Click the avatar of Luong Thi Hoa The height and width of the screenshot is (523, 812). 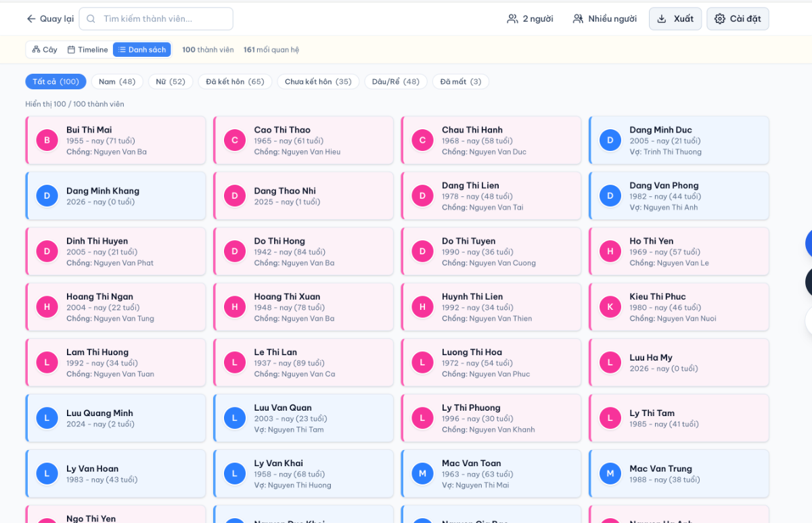(x=422, y=362)
